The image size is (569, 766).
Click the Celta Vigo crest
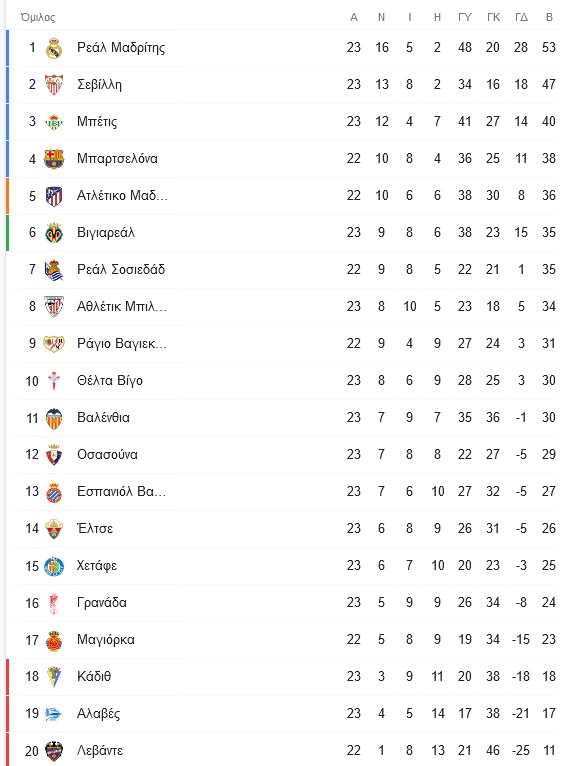pos(54,381)
